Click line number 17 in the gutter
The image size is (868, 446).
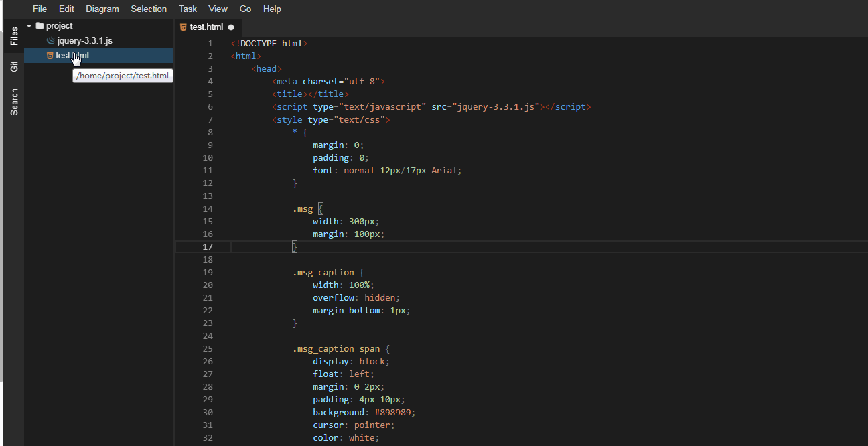[208, 247]
